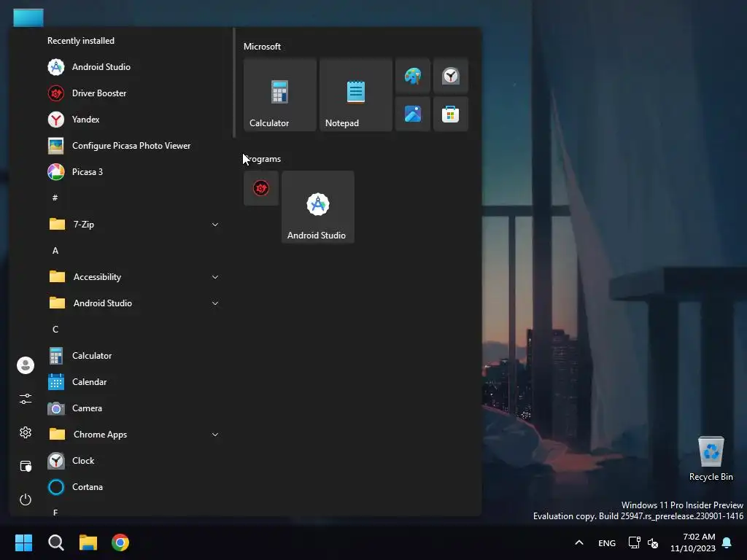Launch Google Chrome from taskbar
The height and width of the screenshot is (560, 747).
coord(120,542)
